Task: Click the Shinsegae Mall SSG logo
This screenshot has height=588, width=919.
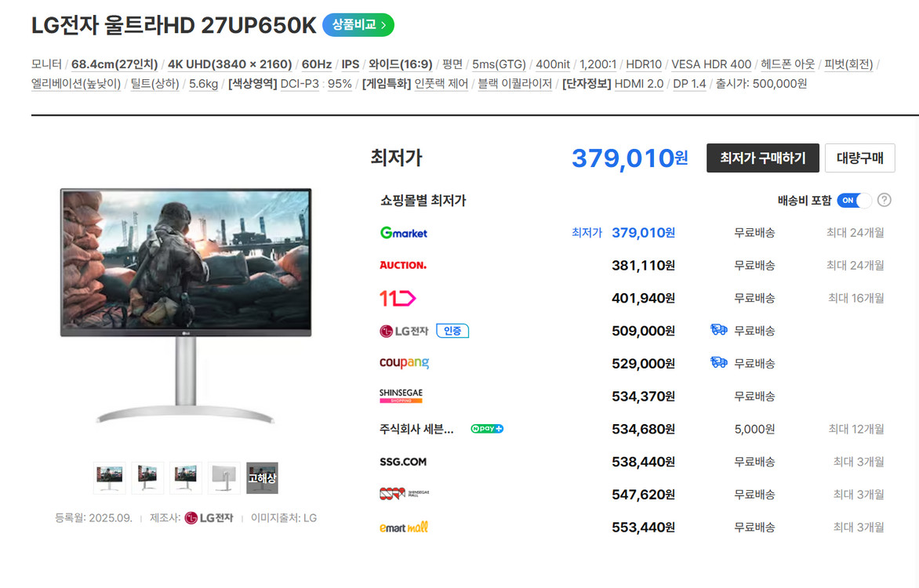Action: coord(404,494)
